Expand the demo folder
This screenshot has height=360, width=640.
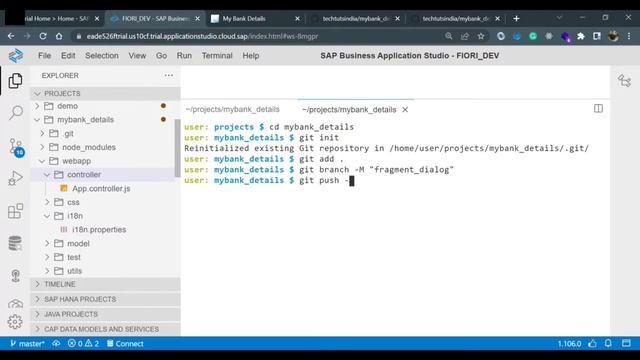tap(38, 106)
